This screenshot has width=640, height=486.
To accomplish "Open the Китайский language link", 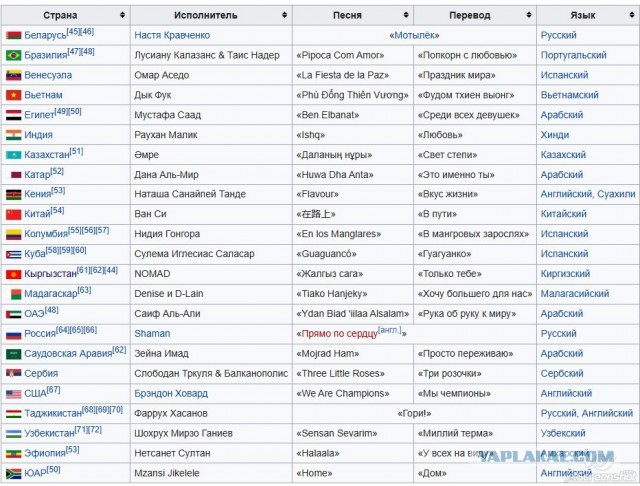I will 563,214.
